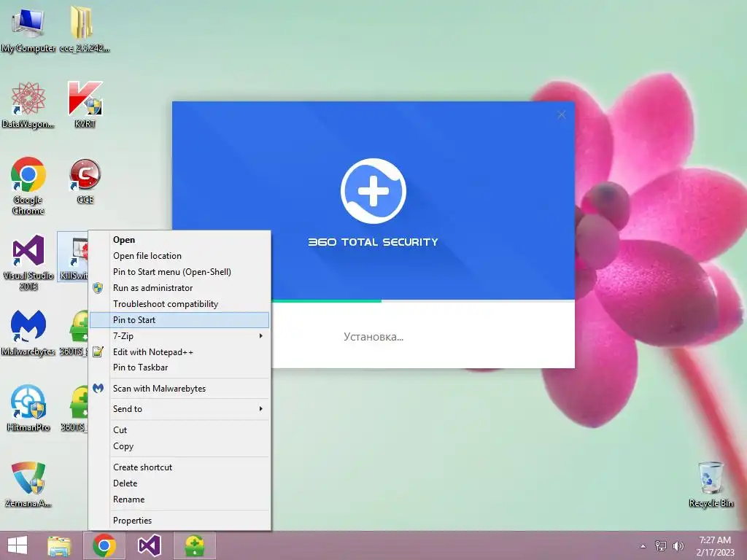The image size is (747, 560).
Task: Select the Zemana AntiMalware desktop icon
Action: 28,484
